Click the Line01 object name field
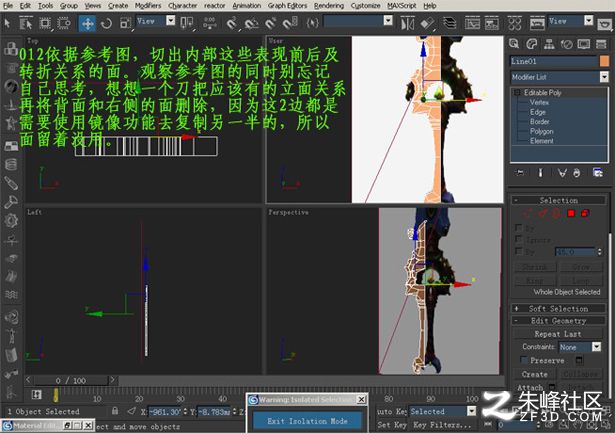The height and width of the screenshot is (433, 615). pyautogui.click(x=554, y=61)
